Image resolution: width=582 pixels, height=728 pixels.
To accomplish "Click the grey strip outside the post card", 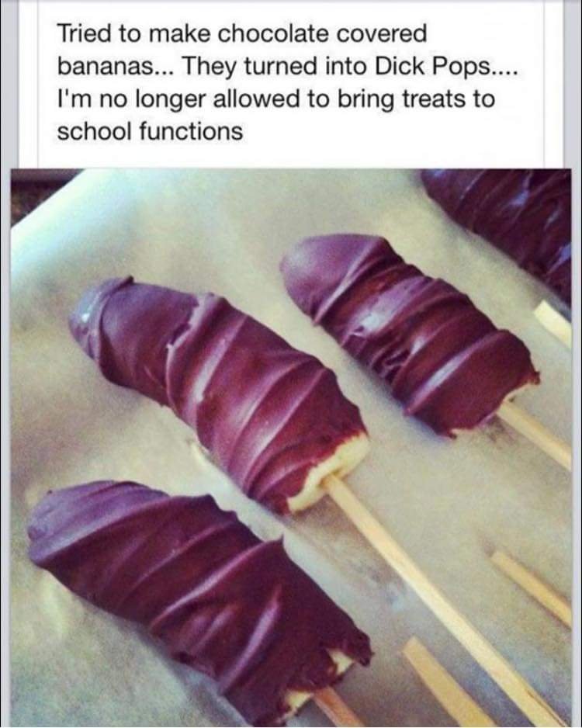I will (9, 84).
